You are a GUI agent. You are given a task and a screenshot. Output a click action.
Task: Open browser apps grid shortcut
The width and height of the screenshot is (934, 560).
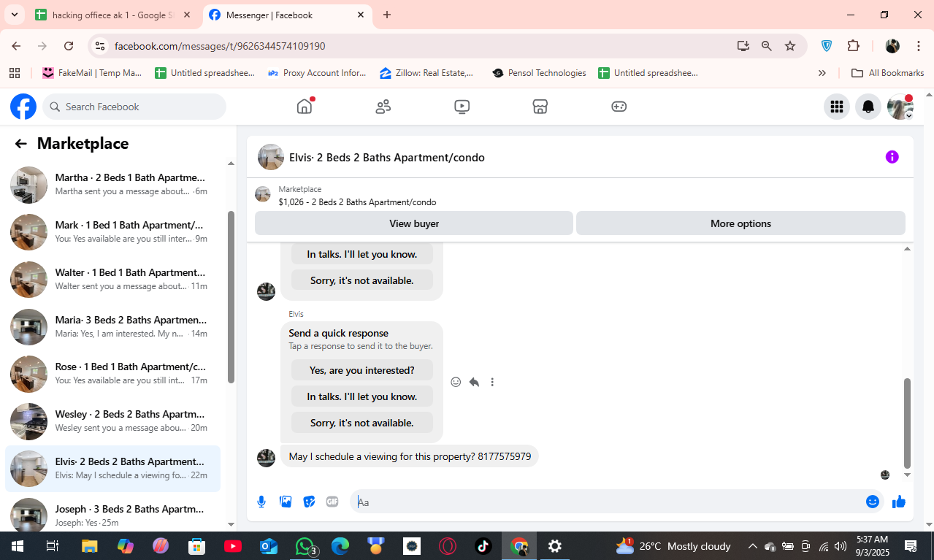[14, 73]
